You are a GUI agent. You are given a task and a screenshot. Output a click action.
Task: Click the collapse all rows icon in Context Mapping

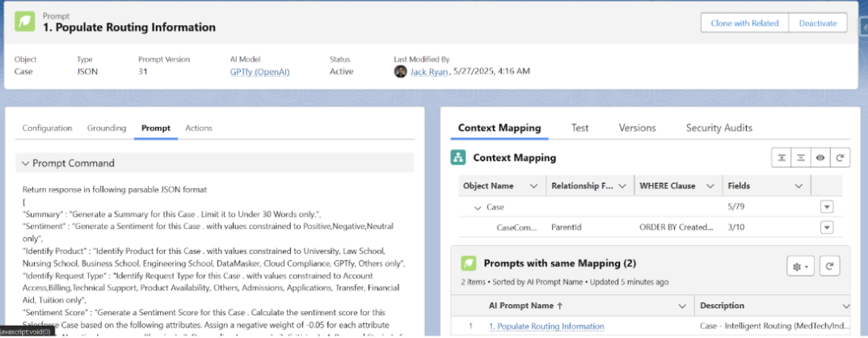tap(800, 158)
